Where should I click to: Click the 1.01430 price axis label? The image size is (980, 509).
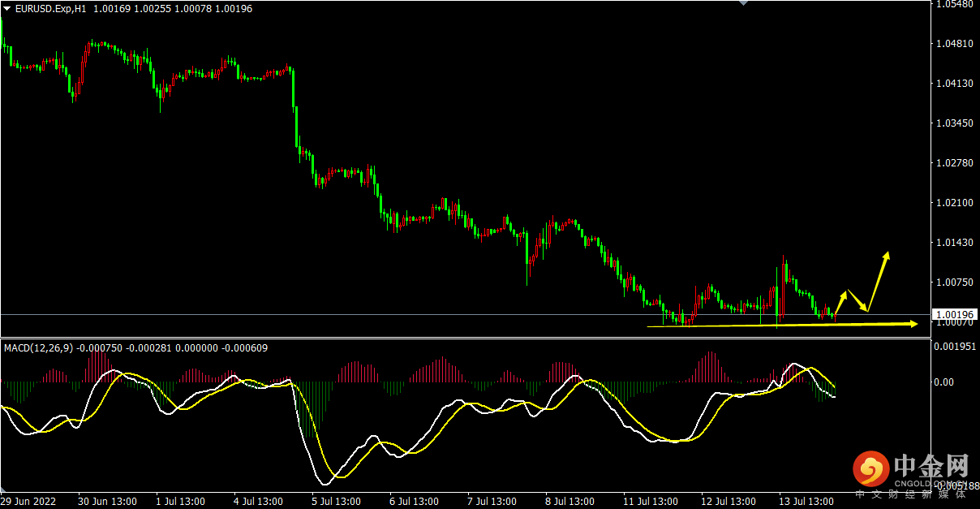coord(953,243)
